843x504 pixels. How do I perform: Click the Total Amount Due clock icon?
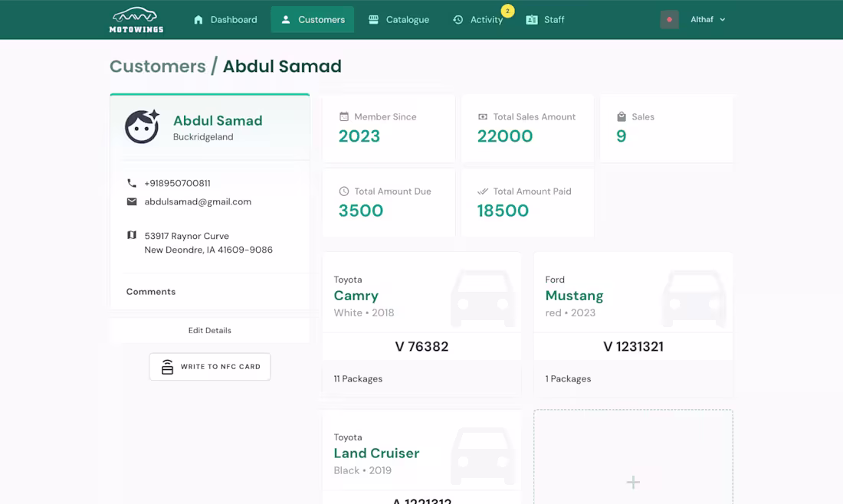click(x=344, y=191)
